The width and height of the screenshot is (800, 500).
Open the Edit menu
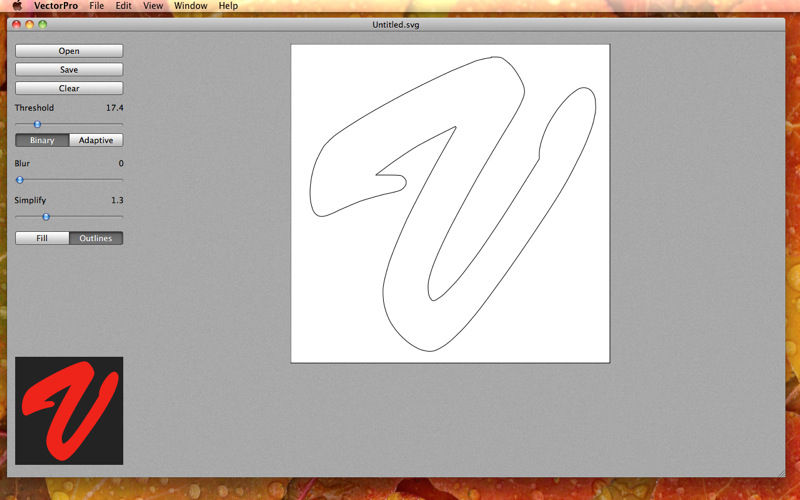click(x=123, y=6)
